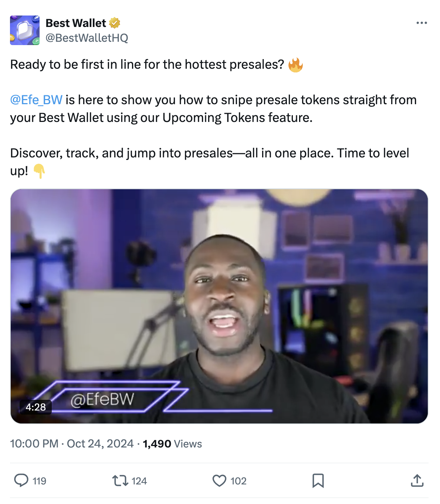Open the Best Wallet display name

[76, 23]
